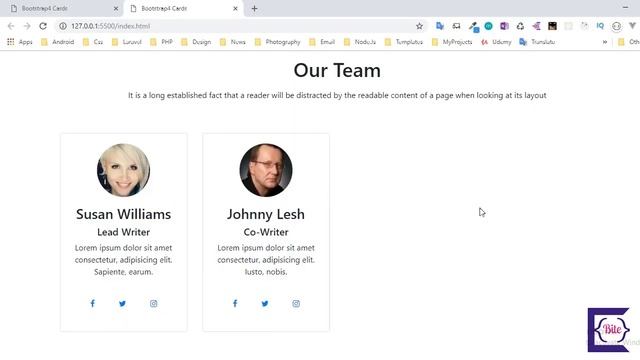Viewport: 640px width, 360px height.
Task: Open the Google Translate extension icon
Action: pyautogui.click(x=440, y=26)
